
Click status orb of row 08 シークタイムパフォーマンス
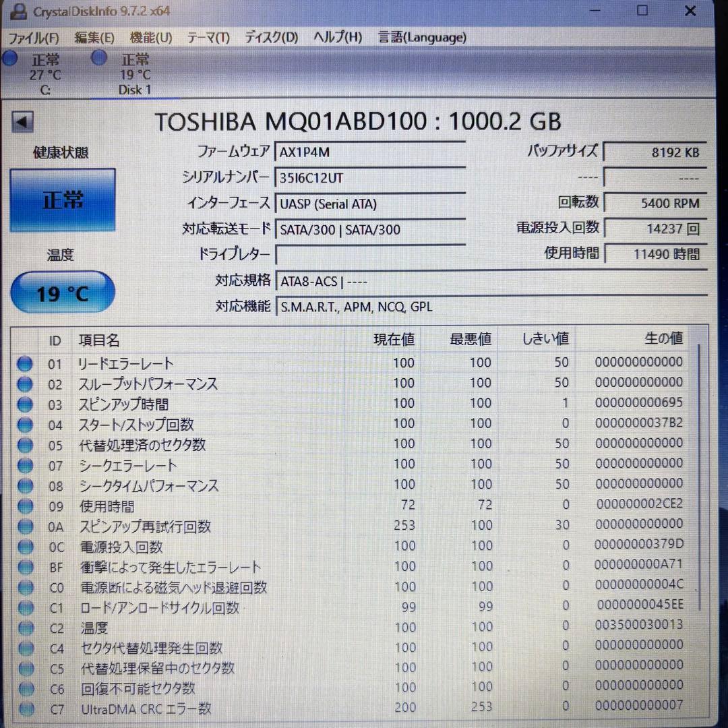[25, 485]
